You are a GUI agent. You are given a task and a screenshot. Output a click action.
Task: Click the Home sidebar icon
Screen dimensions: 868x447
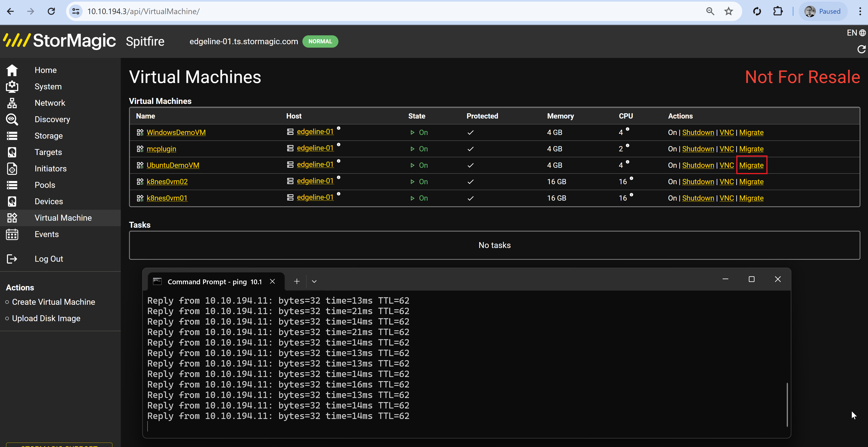[x=12, y=70]
